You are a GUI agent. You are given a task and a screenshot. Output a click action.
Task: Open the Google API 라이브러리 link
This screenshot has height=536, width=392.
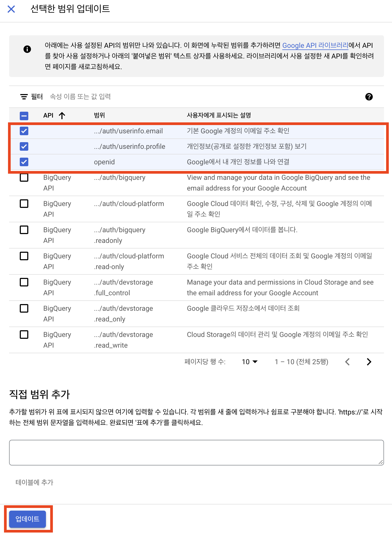(x=315, y=45)
